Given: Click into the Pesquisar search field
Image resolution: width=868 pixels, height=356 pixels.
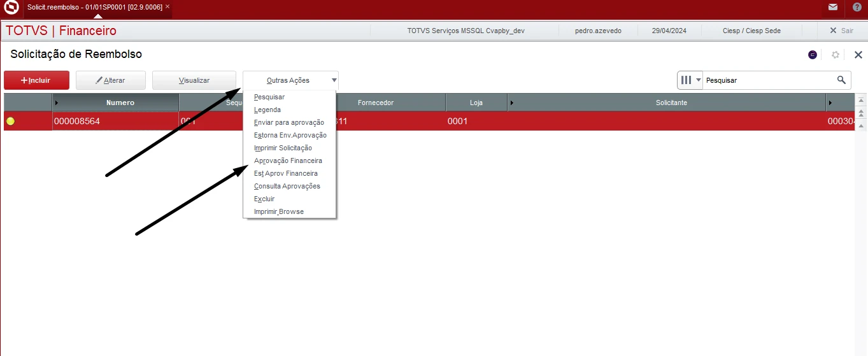Looking at the screenshot, I should (x=767, y=80).
